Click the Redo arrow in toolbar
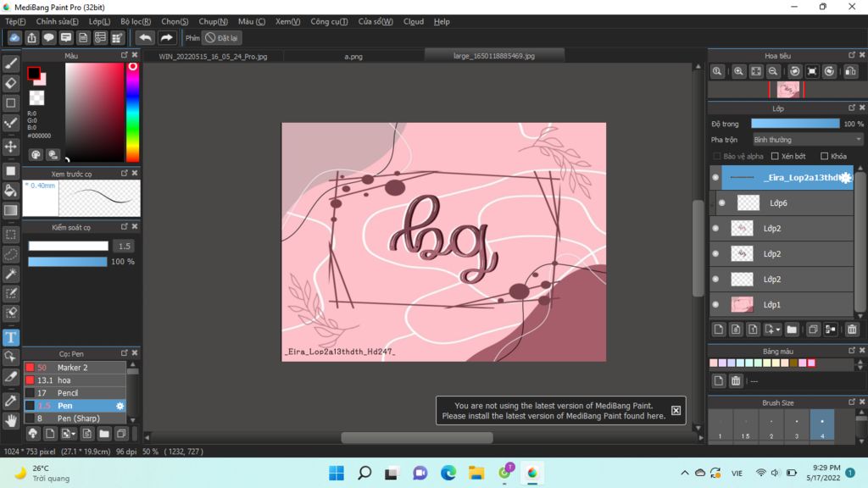This screenshot has width=868, height=488. pos(166,37)
